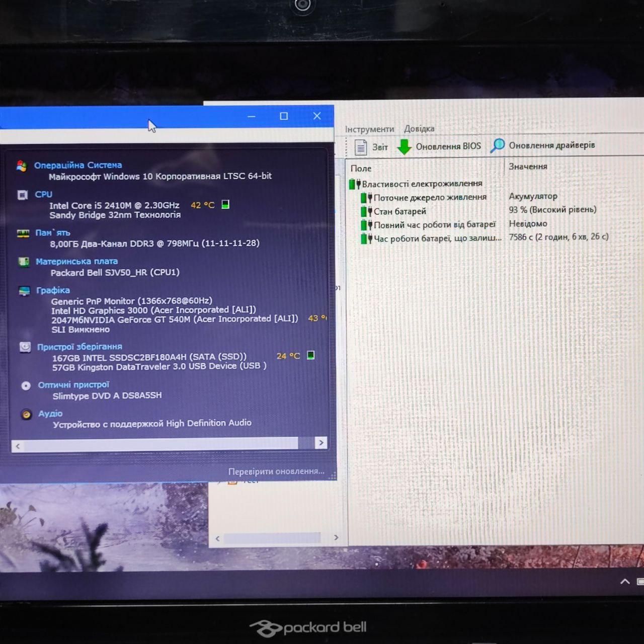This screenshot has height=644, width=644.
Task: Select the Властивості електроживлення row
Action: (x=416, y=184)
